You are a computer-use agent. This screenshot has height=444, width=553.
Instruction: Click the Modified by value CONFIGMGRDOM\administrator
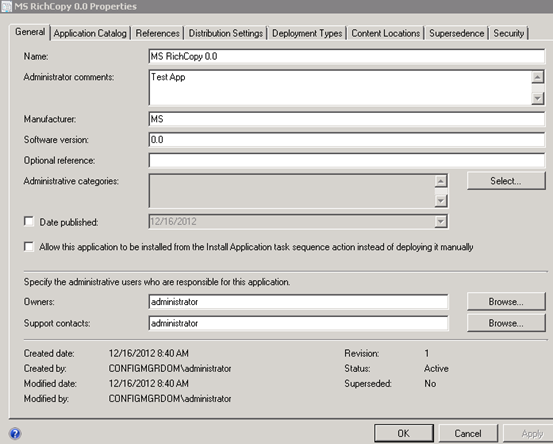click(x=170, y=399)
